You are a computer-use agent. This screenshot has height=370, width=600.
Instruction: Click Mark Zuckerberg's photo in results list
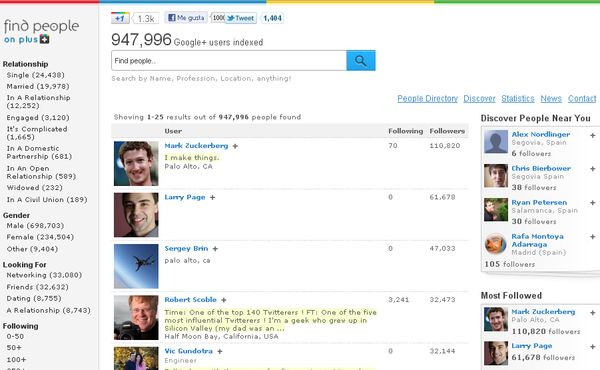(136, 163)
